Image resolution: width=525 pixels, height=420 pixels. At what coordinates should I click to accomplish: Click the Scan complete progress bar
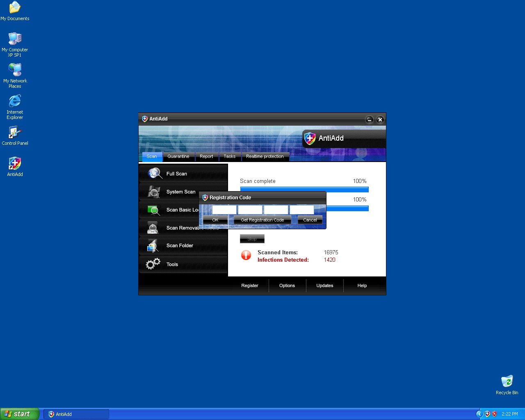tap(304, 189)
